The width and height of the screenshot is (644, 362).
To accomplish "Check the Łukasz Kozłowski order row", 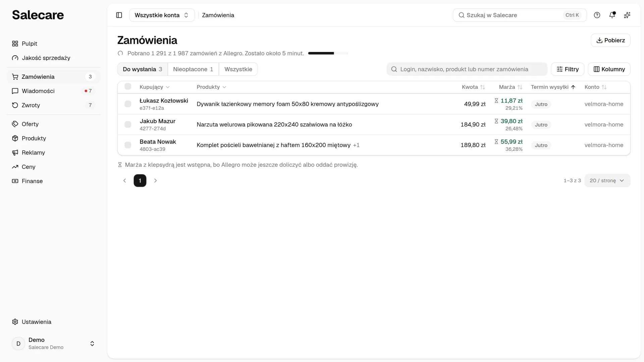I will click(128, 104).
